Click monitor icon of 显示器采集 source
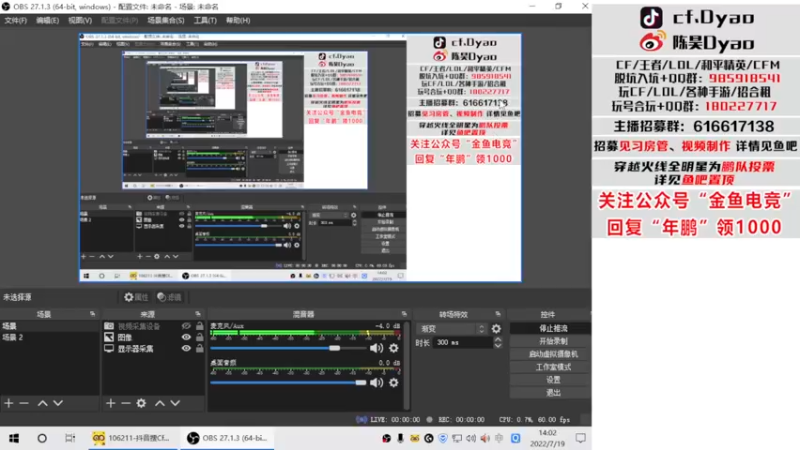This screenshot has height=450, width=800. coord(109,349)
